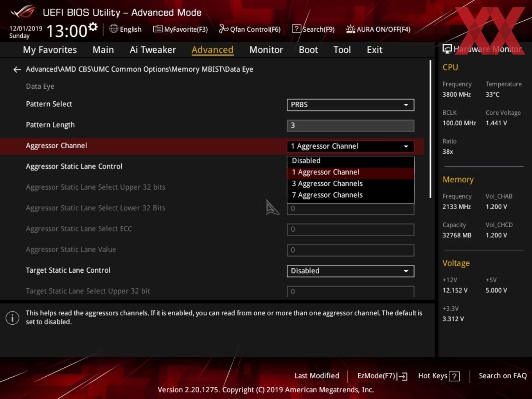Click the Aggressor Static Lane Select ECC field
This screenshot has height=399, width=532.
(x=350, y=230)
